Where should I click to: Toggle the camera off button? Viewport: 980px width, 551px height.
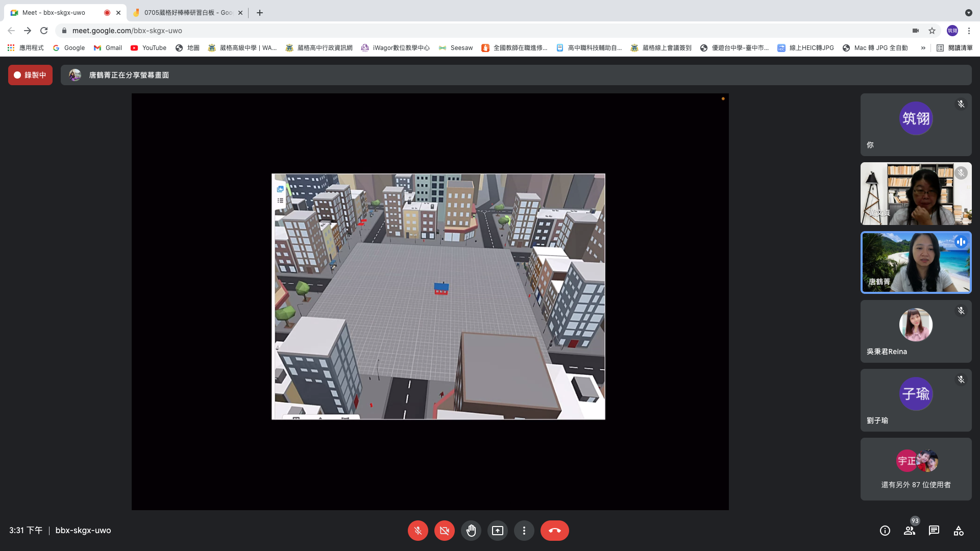[x=444, y=531]
